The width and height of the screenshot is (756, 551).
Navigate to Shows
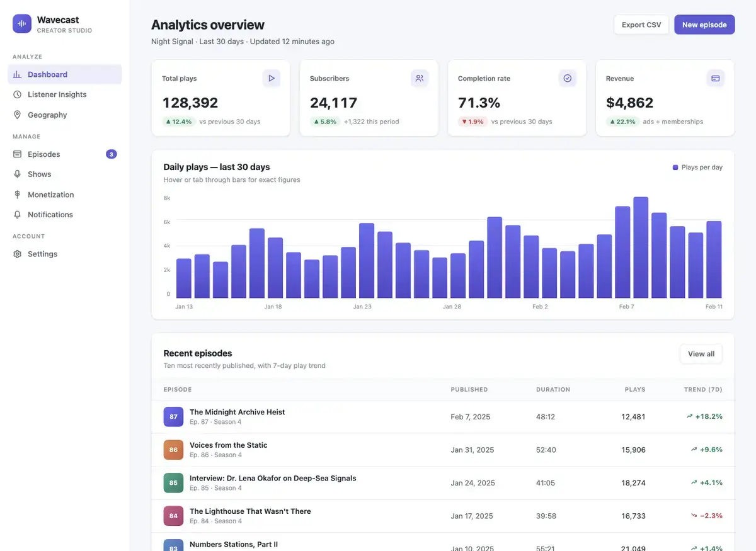[65, 174]
